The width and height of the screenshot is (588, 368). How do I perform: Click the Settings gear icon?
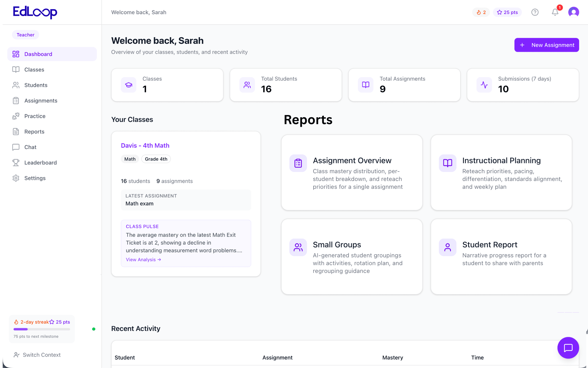(x=16, y=178)
